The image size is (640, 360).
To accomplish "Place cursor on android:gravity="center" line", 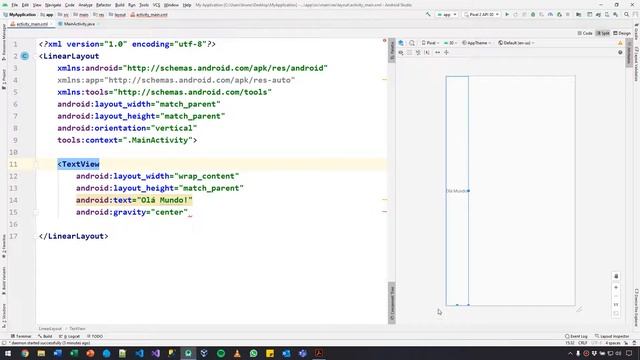I will [x=132, y=212].
